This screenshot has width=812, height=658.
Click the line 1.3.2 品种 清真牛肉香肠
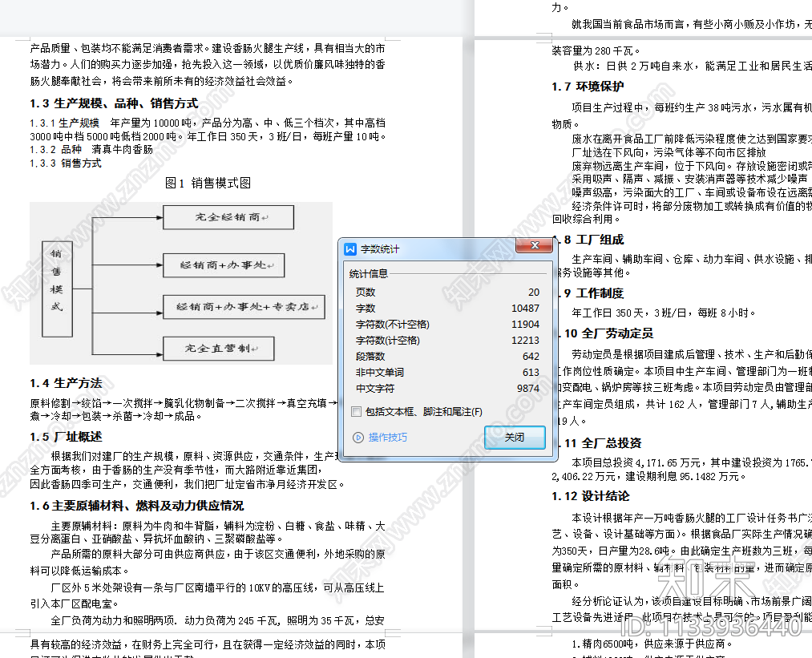[x=91, y=150]
